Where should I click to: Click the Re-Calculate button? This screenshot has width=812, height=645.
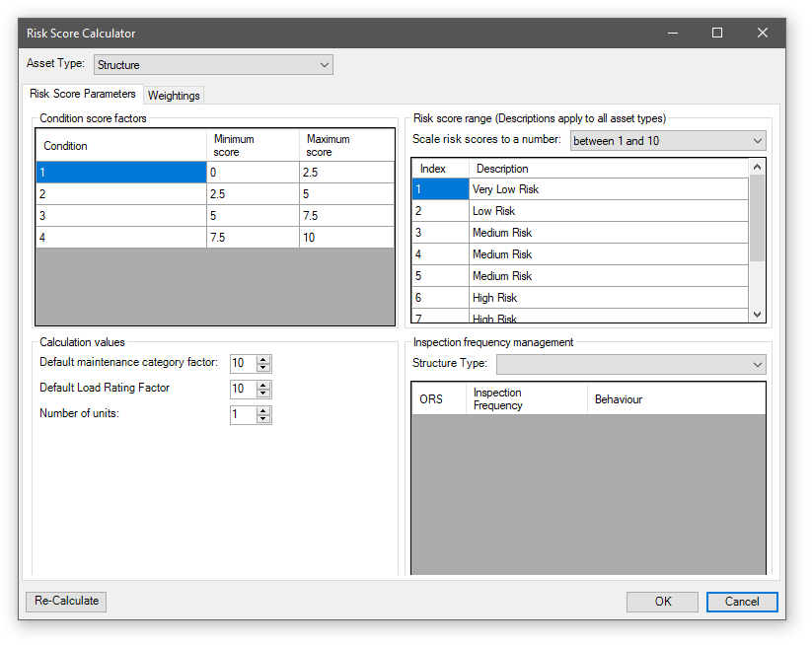click(x=66, y=601)
